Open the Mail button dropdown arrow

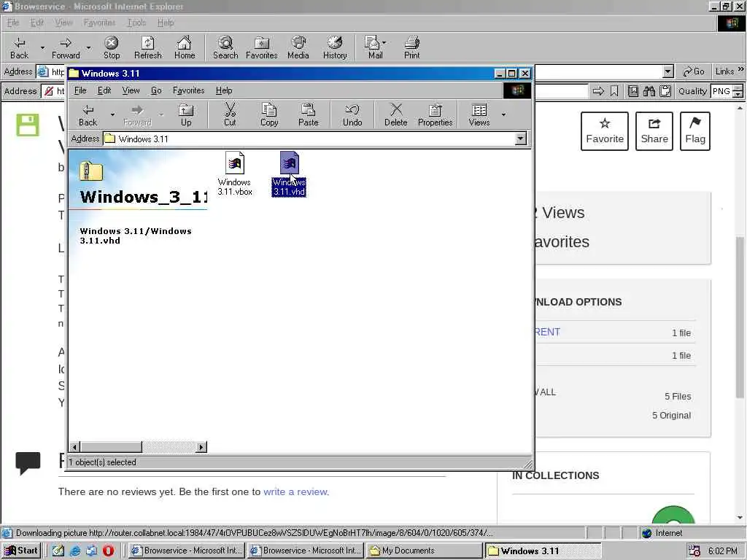384,43
